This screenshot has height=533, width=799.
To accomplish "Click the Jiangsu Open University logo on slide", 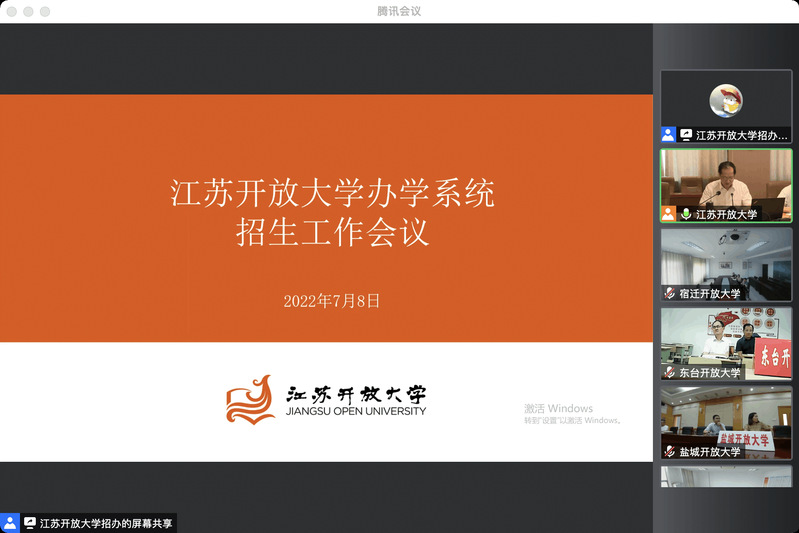I will click(x=326, y=398).
